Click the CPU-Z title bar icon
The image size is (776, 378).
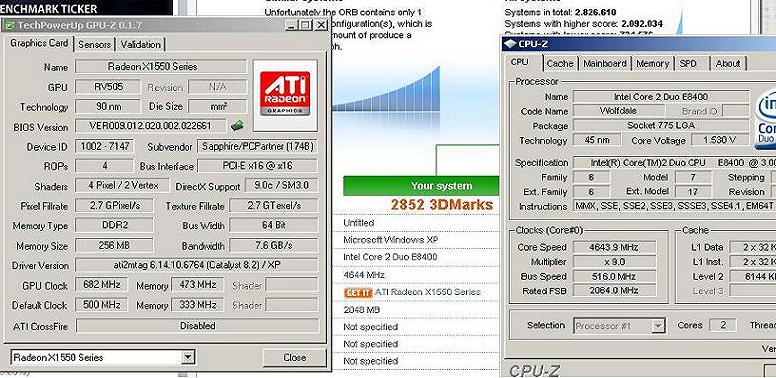tap(510, 44)
